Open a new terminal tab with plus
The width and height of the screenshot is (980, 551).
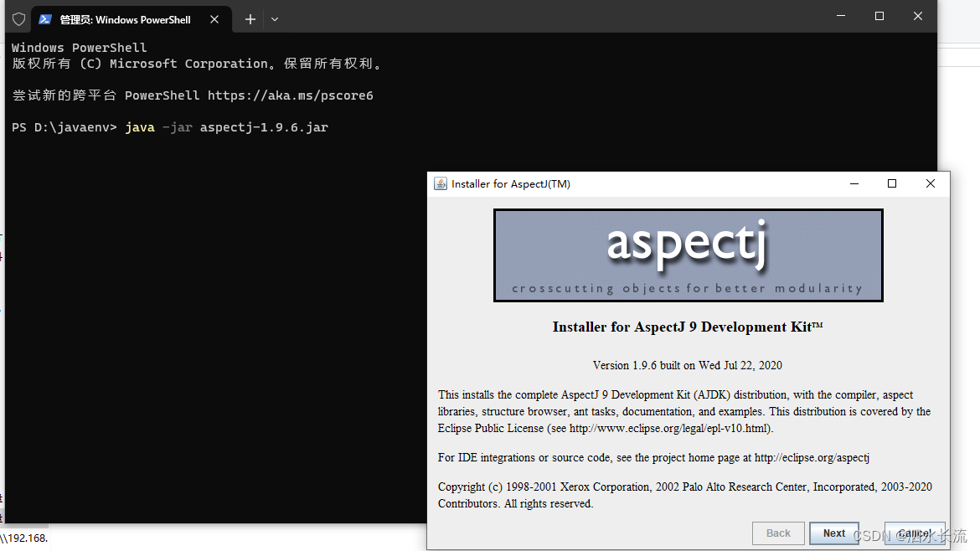[x=250, y=19]
